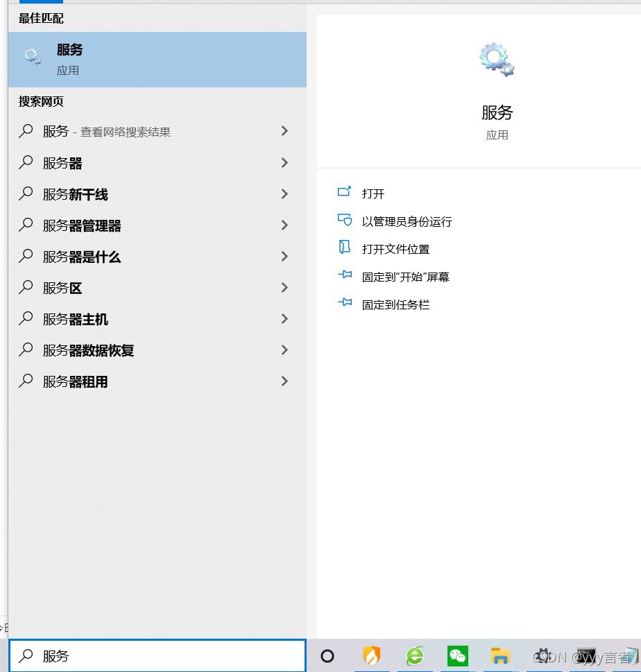
Task: Click the 固定到任务栏 pin icon
Action: [x=345, y=304]
